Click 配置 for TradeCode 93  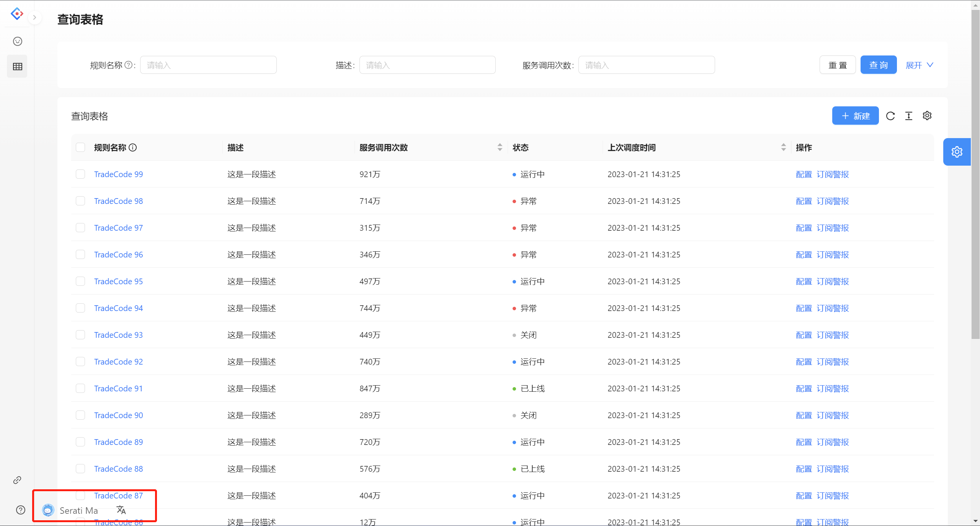tap(804, 335)
